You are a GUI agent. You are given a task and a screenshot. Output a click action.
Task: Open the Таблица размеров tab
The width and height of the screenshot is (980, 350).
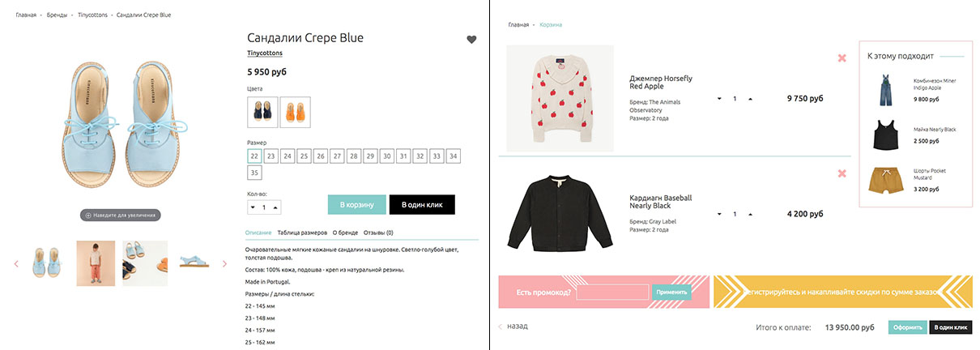(x=302, y=233)
